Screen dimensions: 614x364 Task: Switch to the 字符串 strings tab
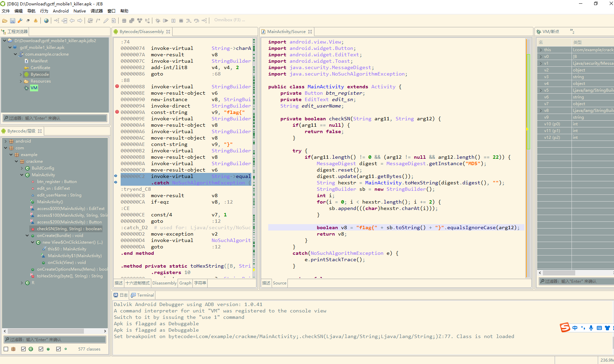(x=200, y=283)
